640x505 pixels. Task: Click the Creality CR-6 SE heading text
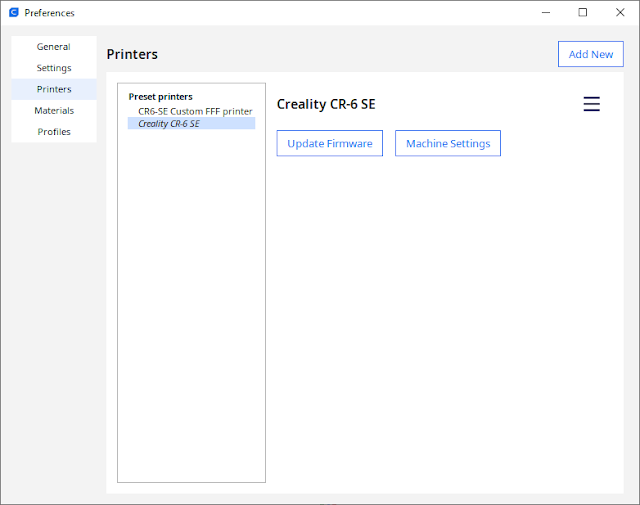pyautogui.click(x=326, y=104)
